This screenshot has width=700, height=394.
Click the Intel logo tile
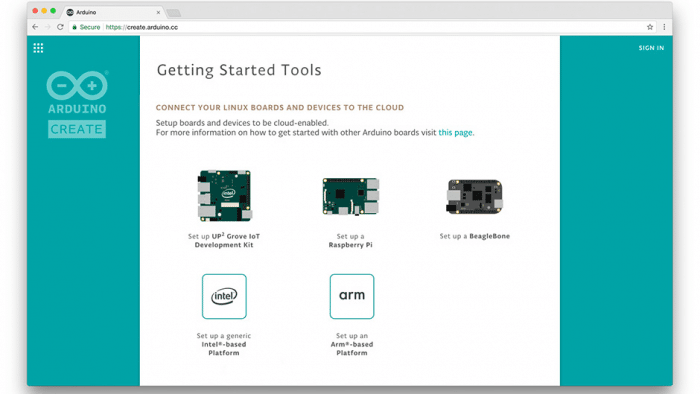224,296
